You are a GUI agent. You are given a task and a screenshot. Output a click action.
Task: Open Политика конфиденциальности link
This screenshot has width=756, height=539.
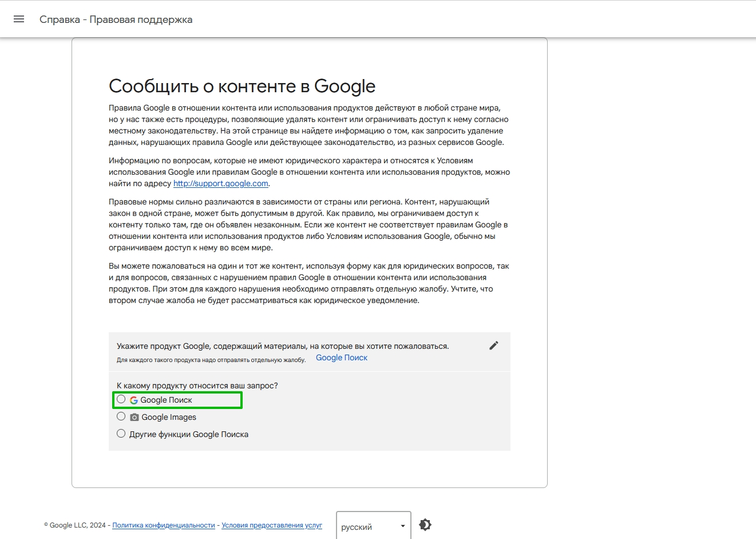point(164,525)
